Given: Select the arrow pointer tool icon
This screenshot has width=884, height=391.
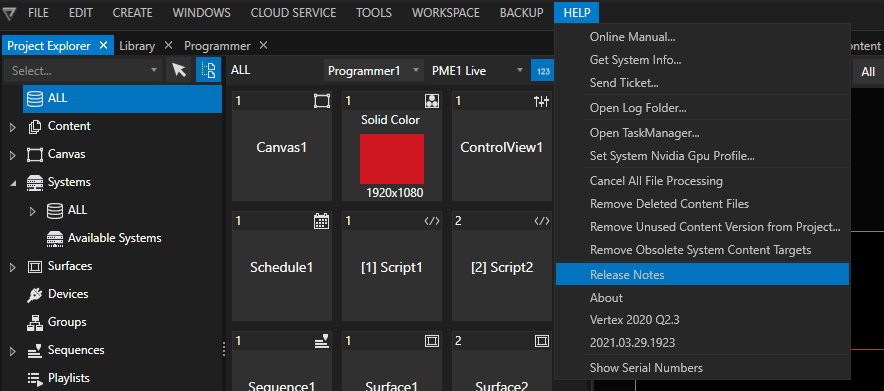Looking at the screenshot, I should click(x=179, y=70).
